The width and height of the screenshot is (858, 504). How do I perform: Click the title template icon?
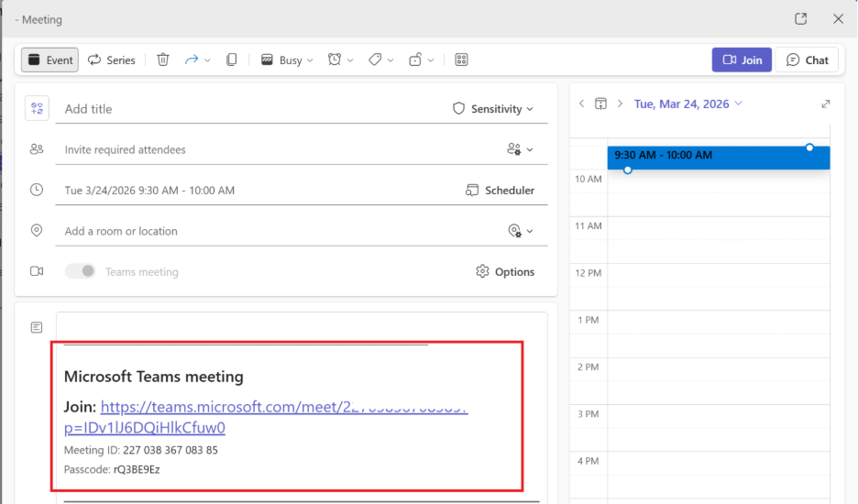tap(38, 108)
